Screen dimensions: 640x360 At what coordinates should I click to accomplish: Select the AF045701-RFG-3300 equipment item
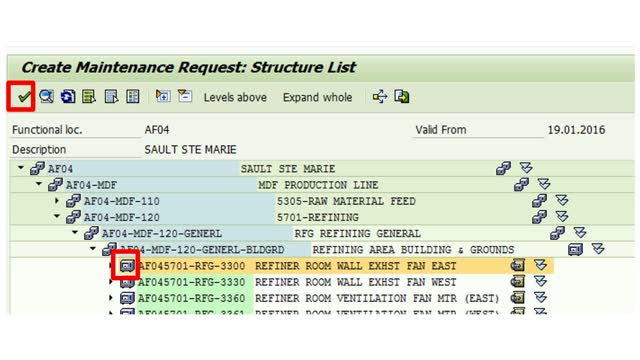(192, 266)
